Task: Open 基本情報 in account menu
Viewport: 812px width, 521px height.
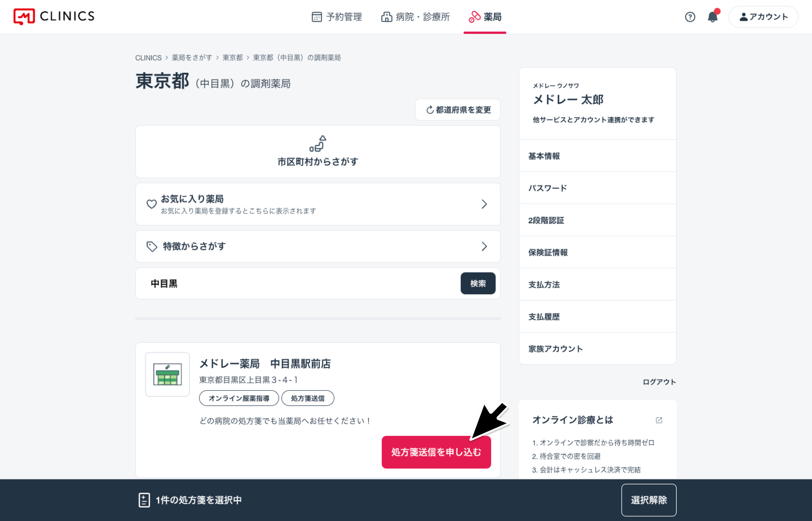Action: (x=597, y=156)
